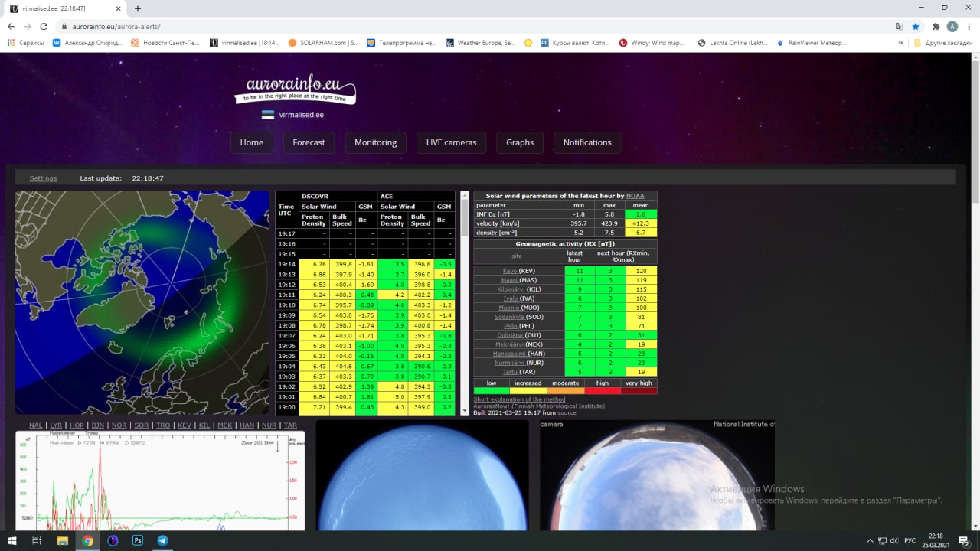Select the NAL magnetometer station
The height and width of the screenshot is (551, 980).
pyautogui.click(x=36, y=425)
